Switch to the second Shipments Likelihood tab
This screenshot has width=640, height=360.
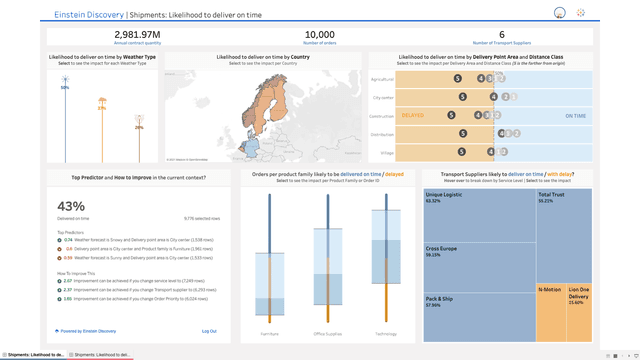point(100,355)
